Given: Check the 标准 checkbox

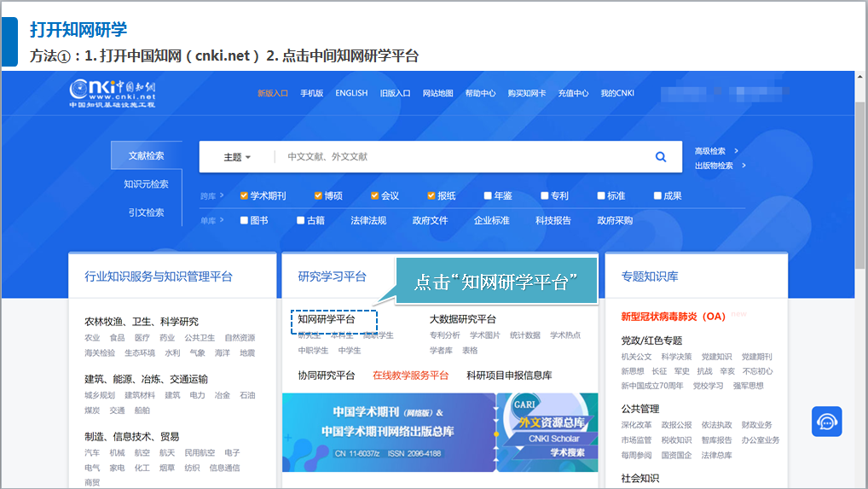Looking at the screenshot, I should click(600, 195).
